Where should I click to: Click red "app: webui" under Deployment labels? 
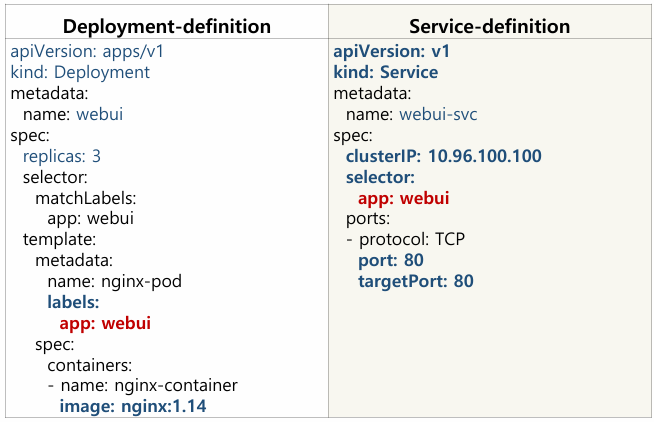click(x=105, y=323)
